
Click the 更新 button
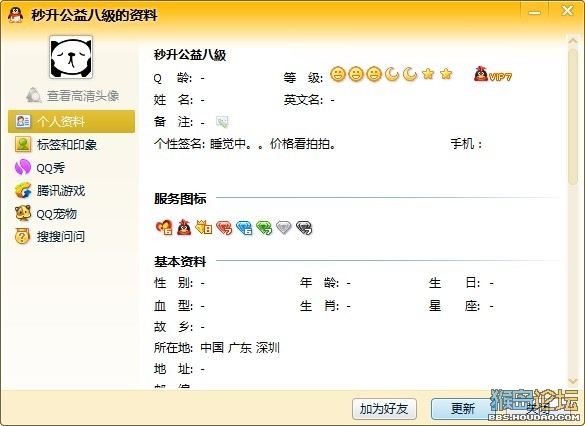463,409
